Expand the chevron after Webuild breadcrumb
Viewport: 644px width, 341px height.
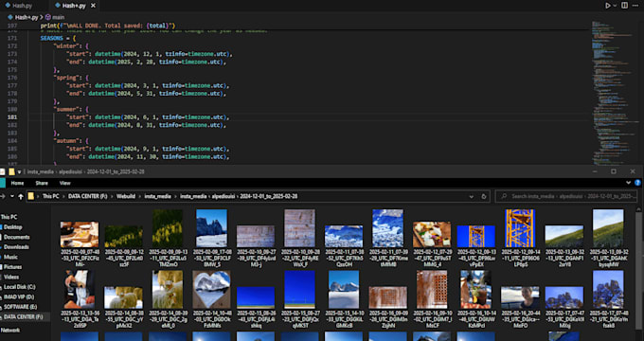139,196
